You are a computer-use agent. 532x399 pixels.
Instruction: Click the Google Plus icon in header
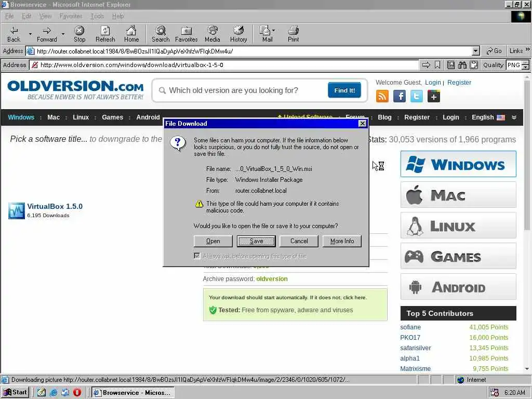pos(434,96)
